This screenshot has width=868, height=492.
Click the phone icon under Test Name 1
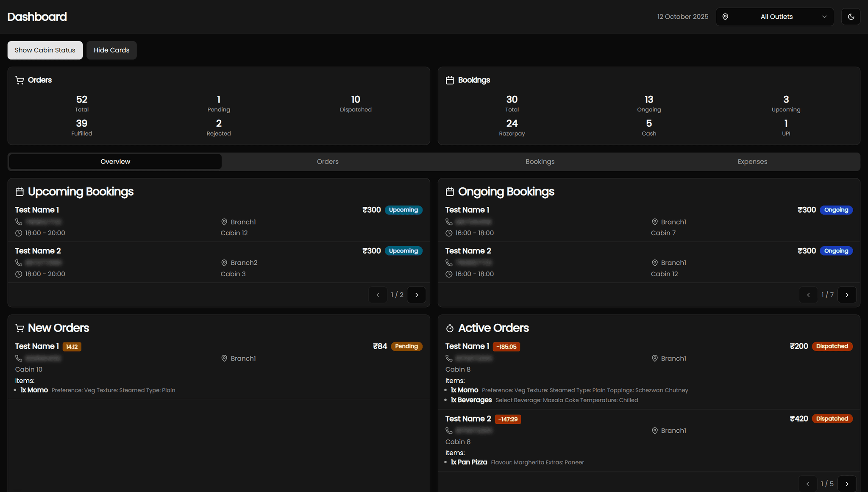click(x=19, y=222)
